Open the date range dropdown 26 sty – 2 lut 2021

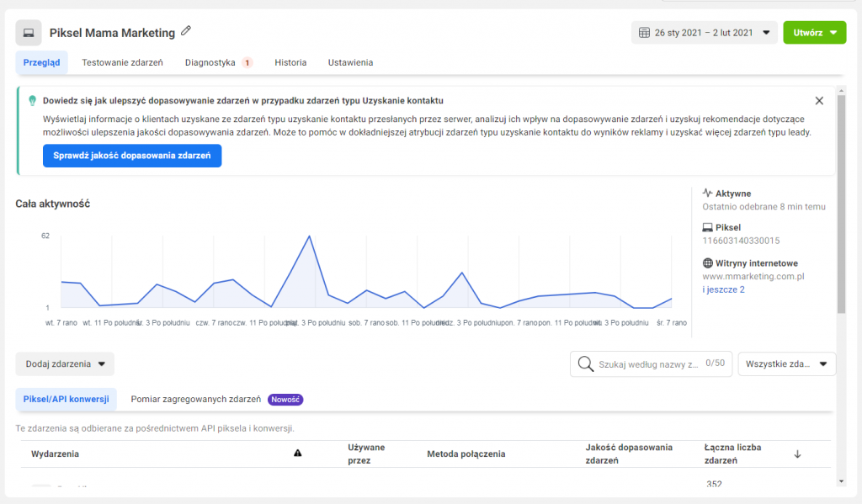coord(704,33)
